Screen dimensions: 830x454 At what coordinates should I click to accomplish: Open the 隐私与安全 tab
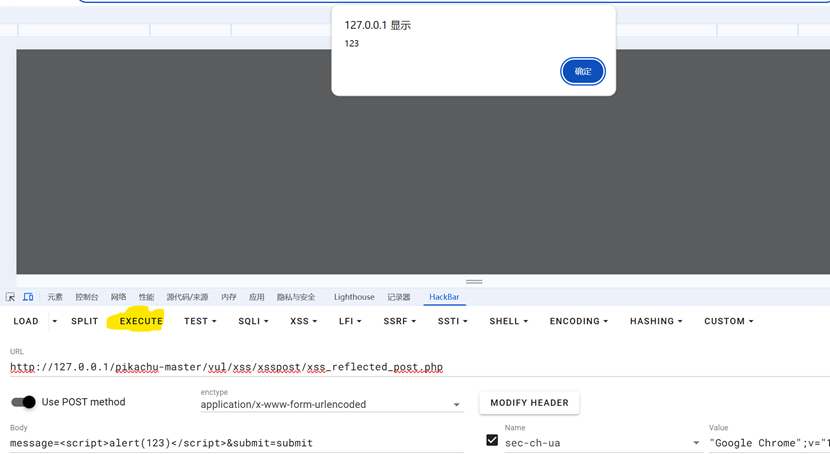click(x=296, y=297)
